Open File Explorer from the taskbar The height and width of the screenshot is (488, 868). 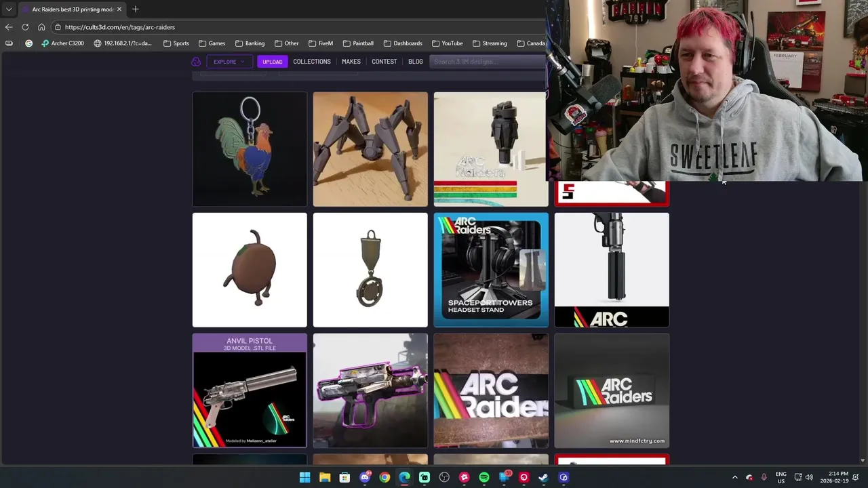[x=325, y=477]
